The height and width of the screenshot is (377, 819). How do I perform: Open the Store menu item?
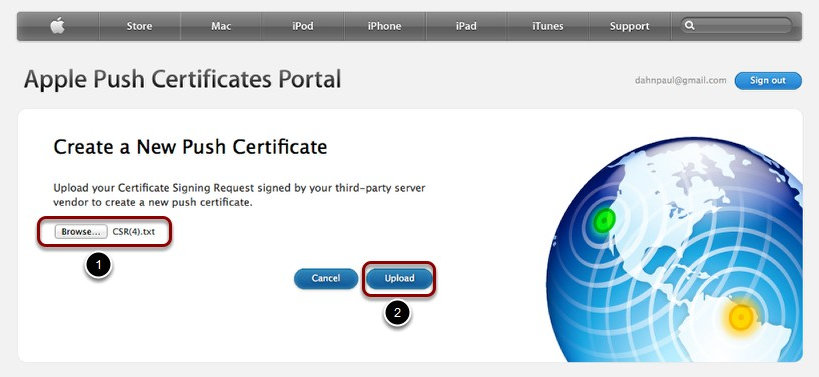(x=139, y=26)
